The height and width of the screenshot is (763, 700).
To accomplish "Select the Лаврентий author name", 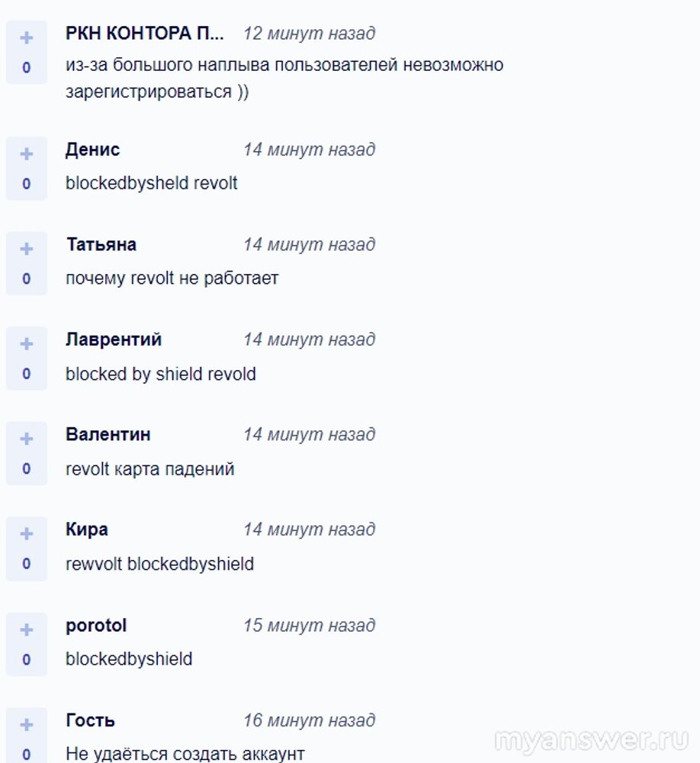I will coord(114,340).
